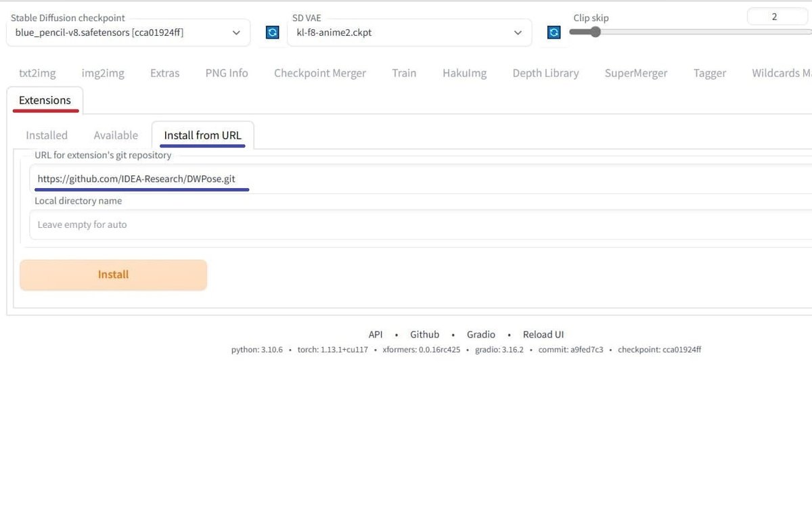Open the Checkpoint Merger tab
Screen dimensions: 812x512
click(x=320, y=72)
